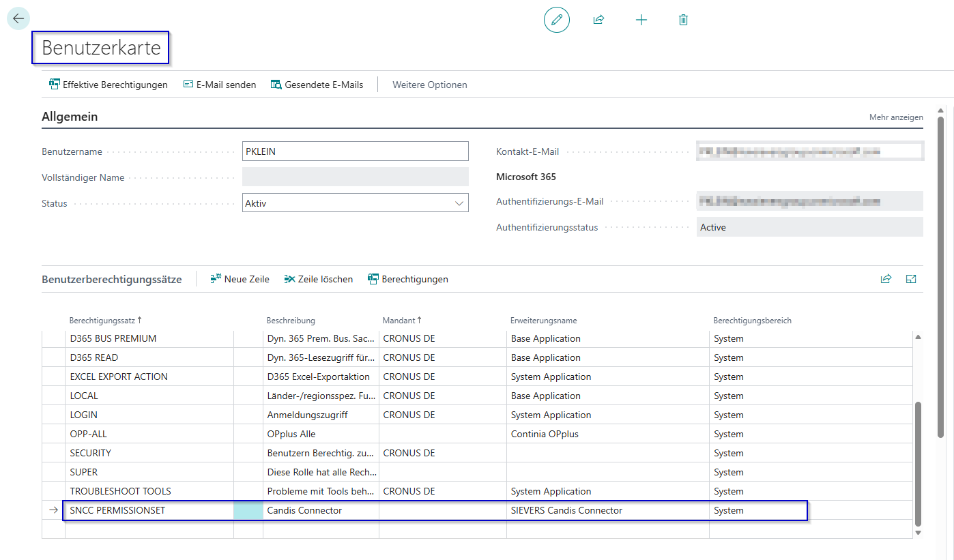Expand the Status dropdown
The height and width of the screenshot is (560, 954).
point(459,203)
